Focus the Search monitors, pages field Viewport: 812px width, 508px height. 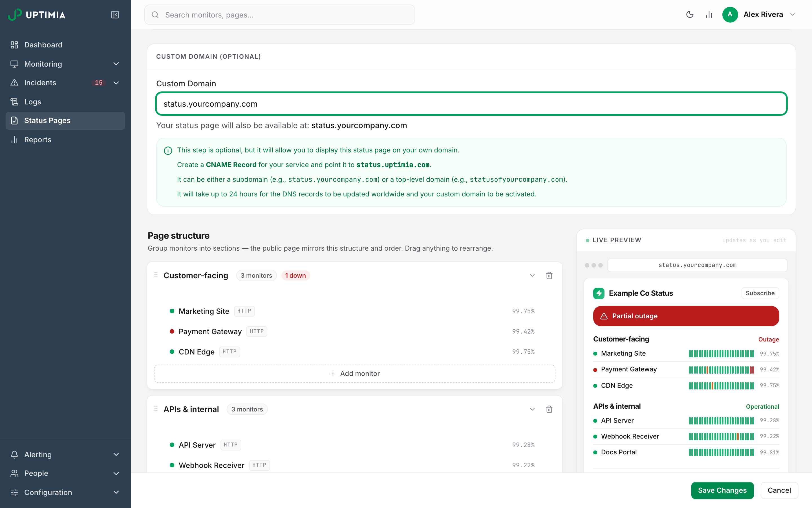tap(279, 15)
